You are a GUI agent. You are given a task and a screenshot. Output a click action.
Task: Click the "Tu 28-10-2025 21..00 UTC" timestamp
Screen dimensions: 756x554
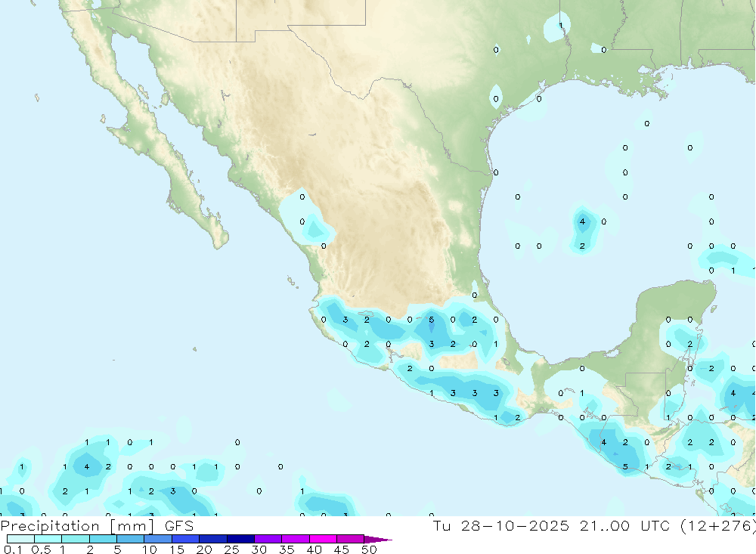pyautogui.click(x=551, y=526)
